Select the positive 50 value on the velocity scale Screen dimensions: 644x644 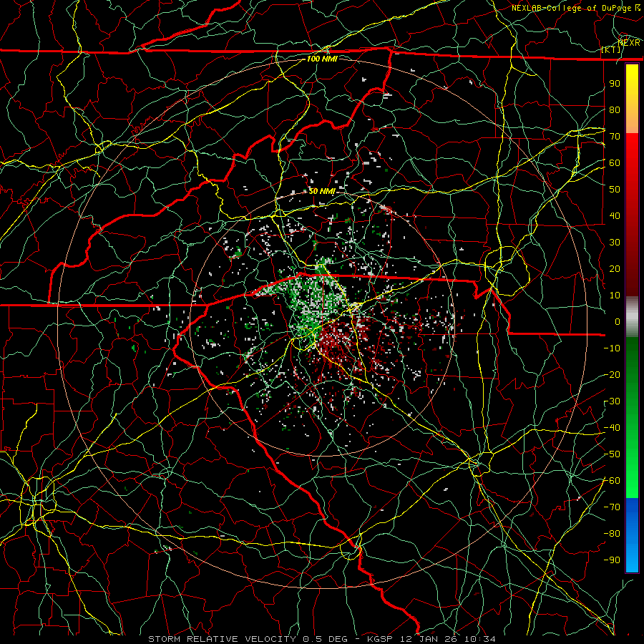(615, 190)
